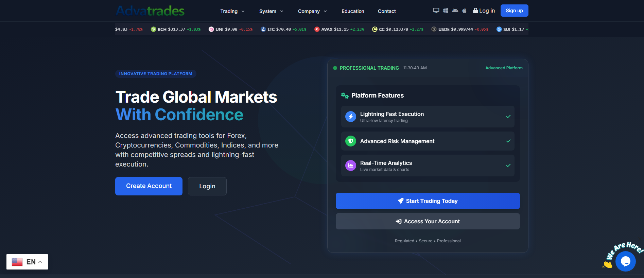Screen dimensions: 644x278
Task: Open the Education menu item
Action: (x=353, y=11)
